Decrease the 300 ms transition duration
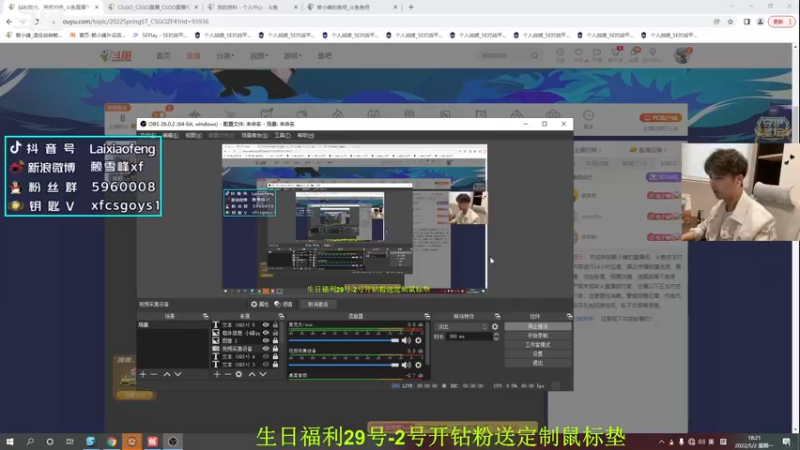The height and width of the screenshot is (450, 800). [x=496, y=339]
